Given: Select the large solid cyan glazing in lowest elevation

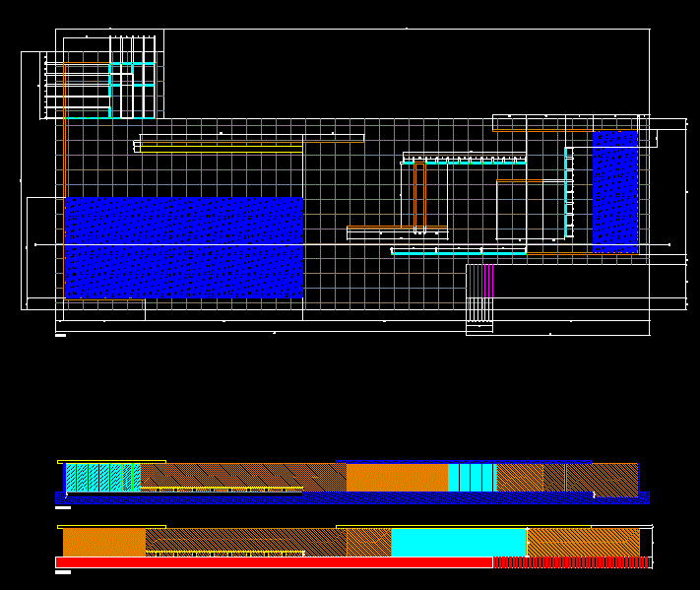Looking at the screenshot, I should [x=459, y=543].
